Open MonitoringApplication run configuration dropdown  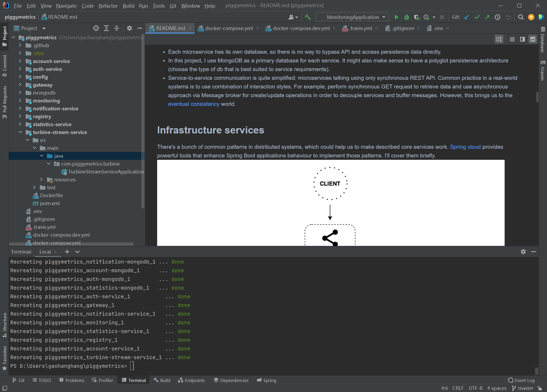[352, 17]
